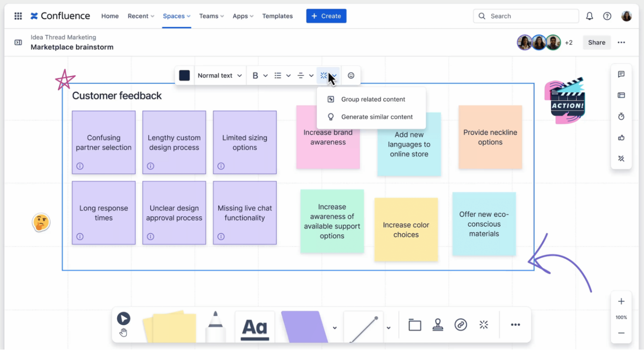Open emoji picker in floating toolbar
The height and width of the screenshot is (350, 644).
pyautogui.click(x=351, y=75)
